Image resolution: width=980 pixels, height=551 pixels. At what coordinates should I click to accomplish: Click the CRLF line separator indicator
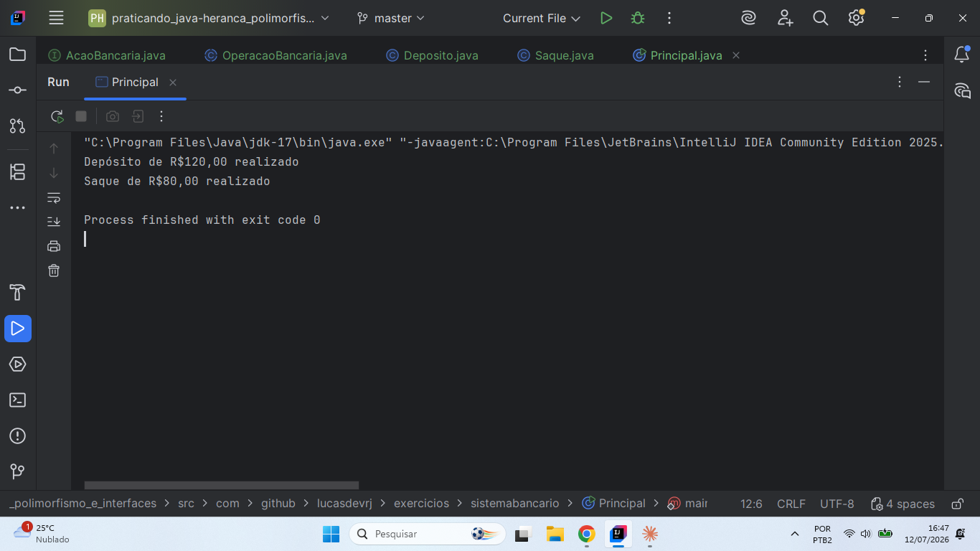791,504
